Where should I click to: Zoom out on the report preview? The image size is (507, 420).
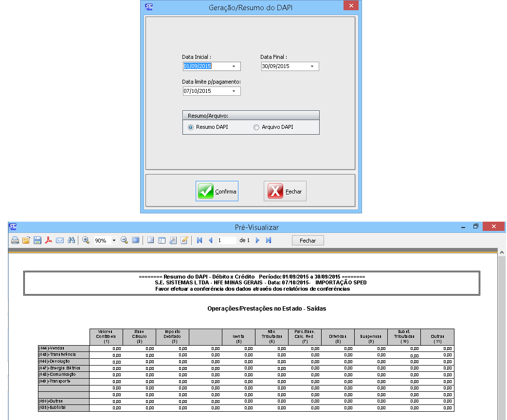tap(124, 240)
